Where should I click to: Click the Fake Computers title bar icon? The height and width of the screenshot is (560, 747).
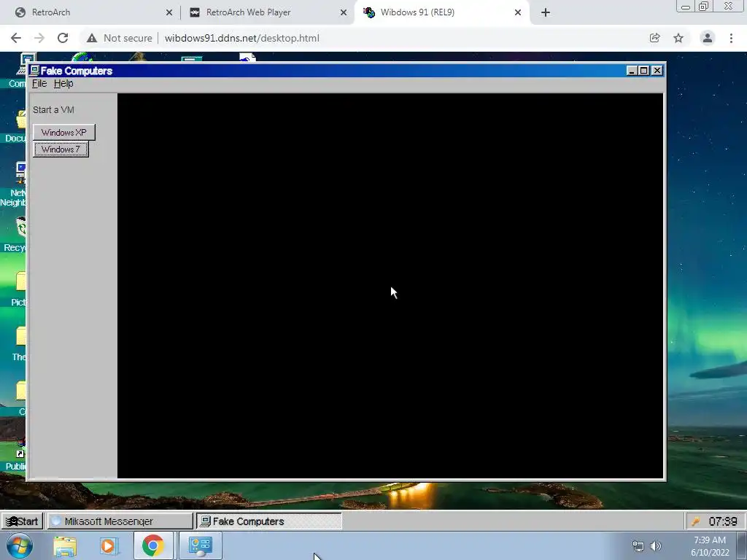point(34,71)
